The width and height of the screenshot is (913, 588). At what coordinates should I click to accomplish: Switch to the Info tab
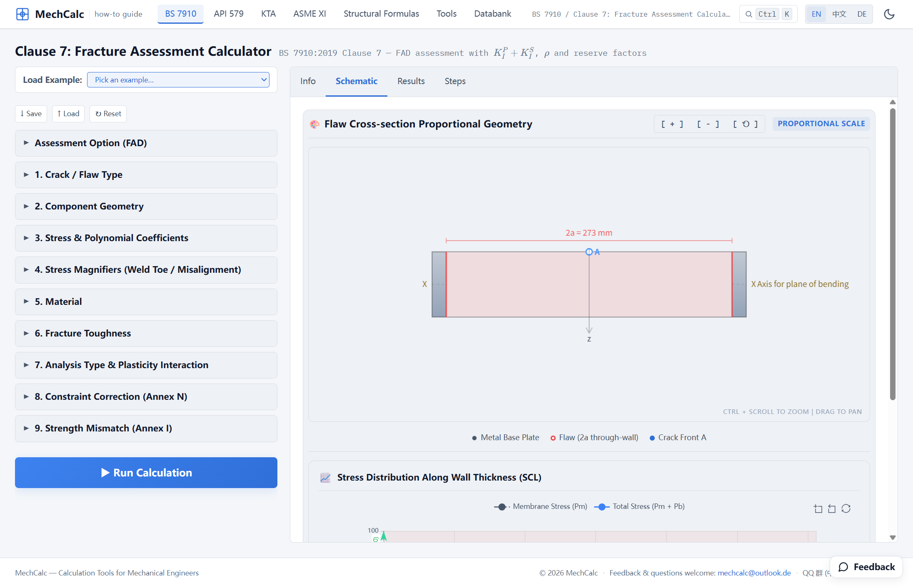tap(308, 81)
